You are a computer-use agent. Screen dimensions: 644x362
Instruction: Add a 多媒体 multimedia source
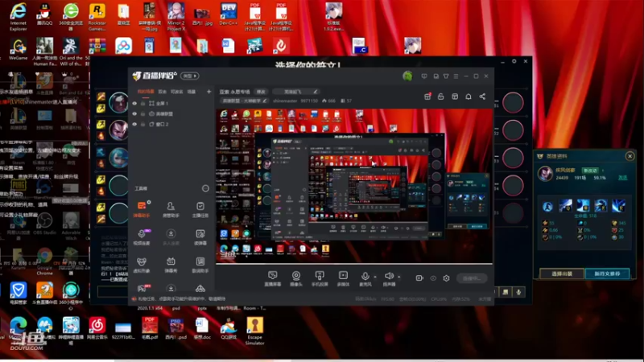click(343, 278)
